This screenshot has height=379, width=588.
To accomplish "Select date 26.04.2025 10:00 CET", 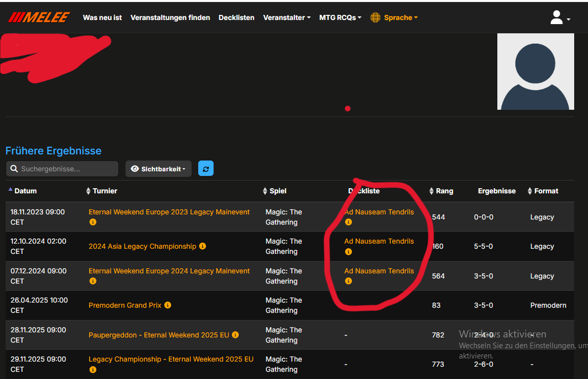I will tap(39, 305).
